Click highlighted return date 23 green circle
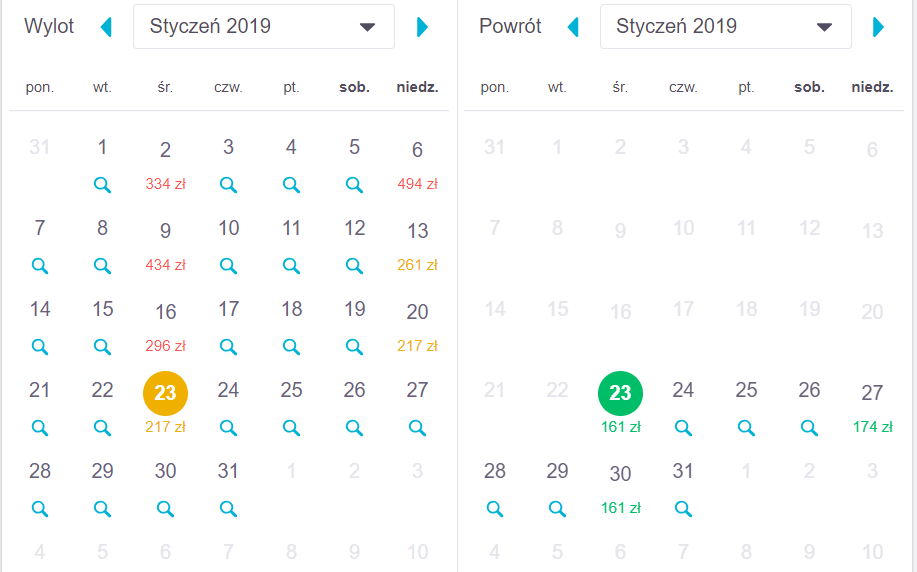This screenshot has height=572, width=917. (620, 393)
